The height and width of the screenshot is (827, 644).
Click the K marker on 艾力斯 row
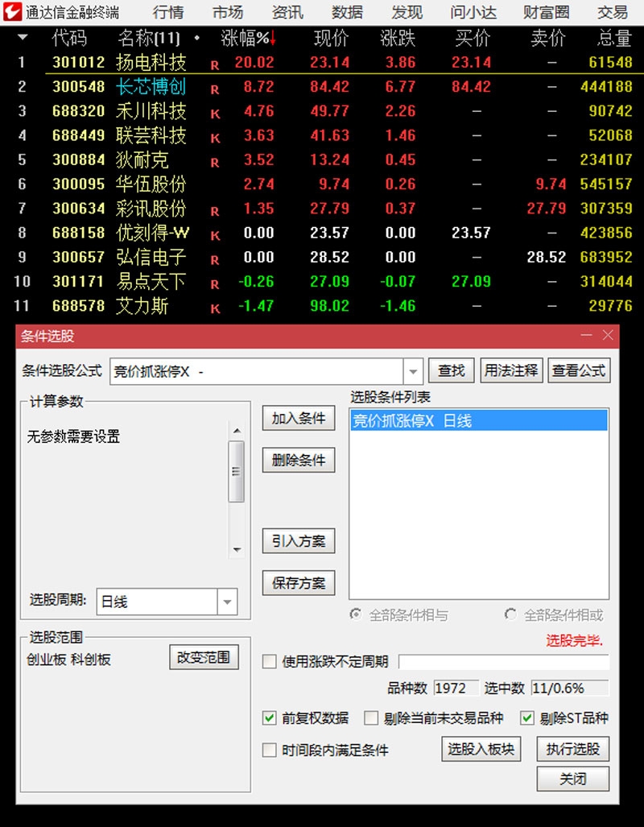click(x=215, y=309)
